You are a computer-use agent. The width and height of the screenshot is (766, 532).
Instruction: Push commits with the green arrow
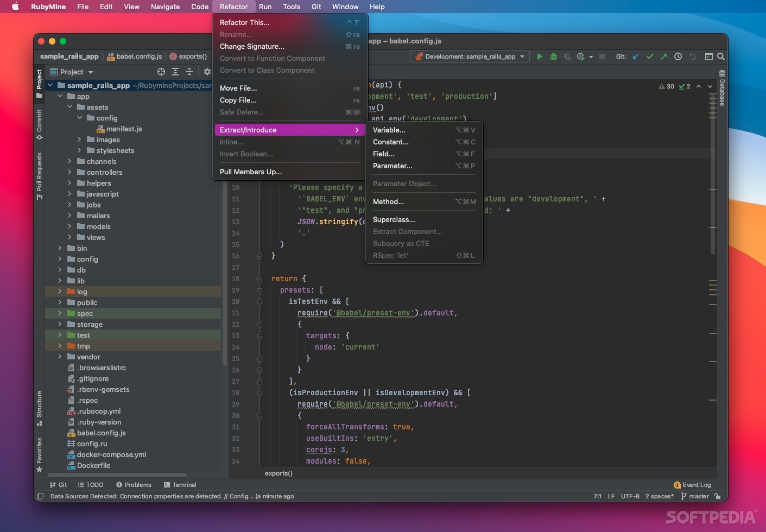pos(663,56)
